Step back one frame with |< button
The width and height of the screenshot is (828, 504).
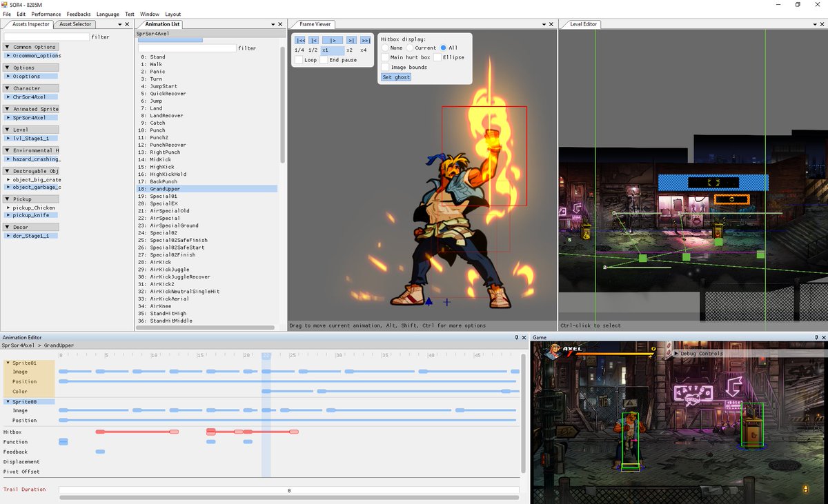click(x=313, y=41)
